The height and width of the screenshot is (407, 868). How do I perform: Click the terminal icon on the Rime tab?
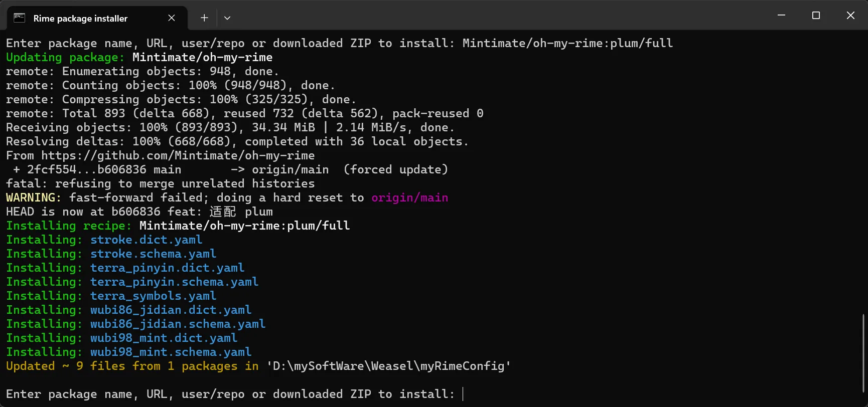[20, 18]
